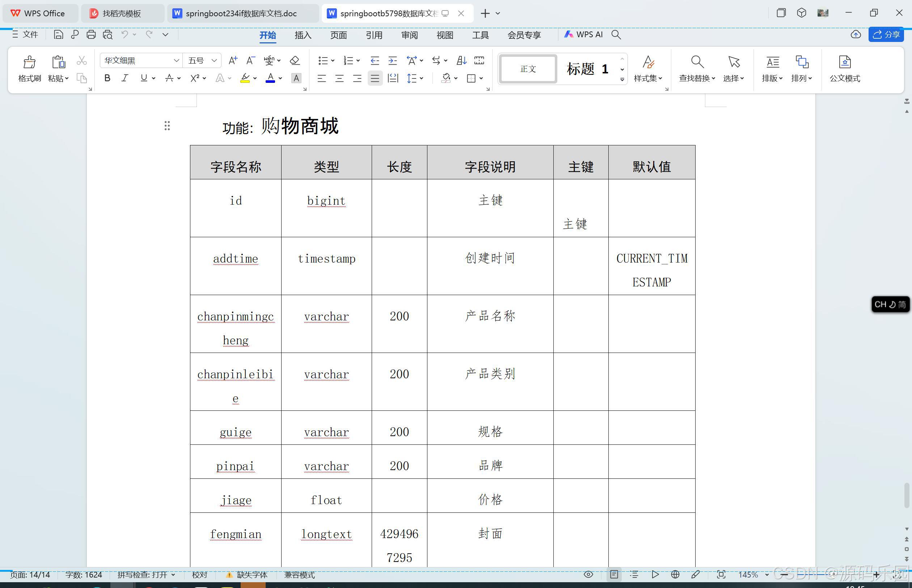
Task: Open the WPS AI assistant
Action: [583, 34]
